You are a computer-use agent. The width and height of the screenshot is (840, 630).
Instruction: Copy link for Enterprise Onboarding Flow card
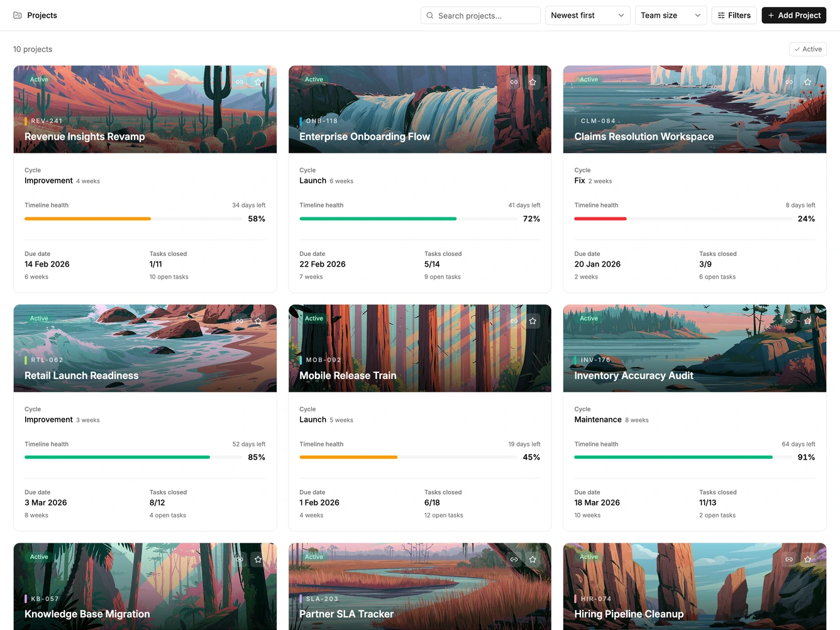point(514,82)
